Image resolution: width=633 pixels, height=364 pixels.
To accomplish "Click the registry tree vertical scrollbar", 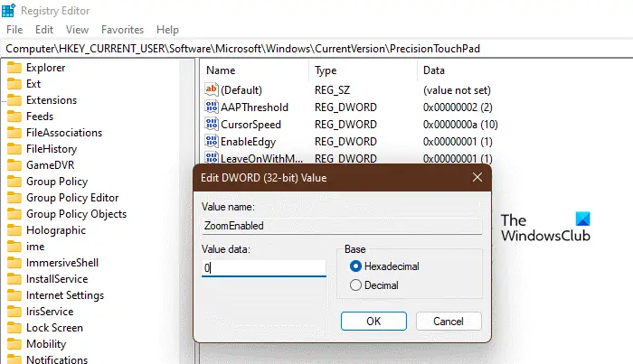I will click(x=187, y=210).
